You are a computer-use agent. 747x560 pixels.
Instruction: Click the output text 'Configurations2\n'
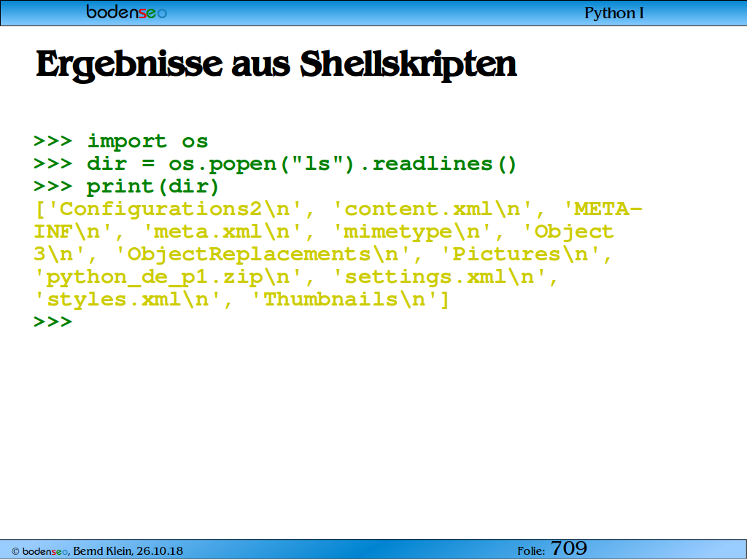coord(174,209)
